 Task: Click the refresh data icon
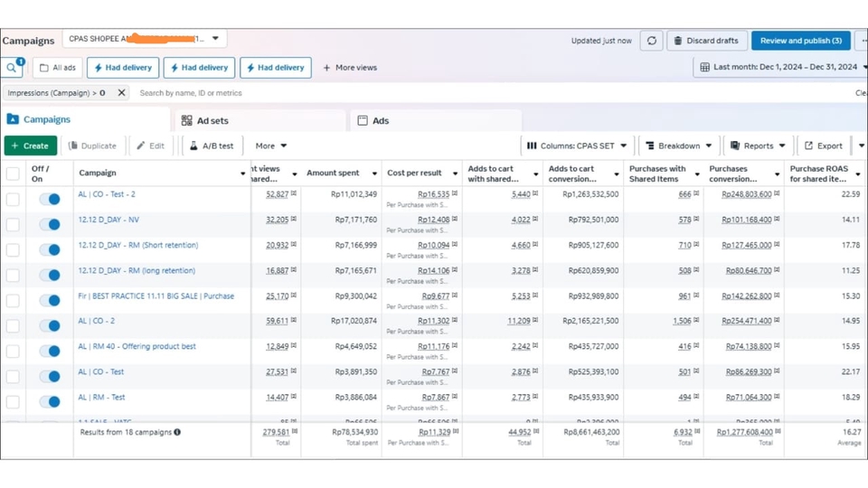(651, 41)
